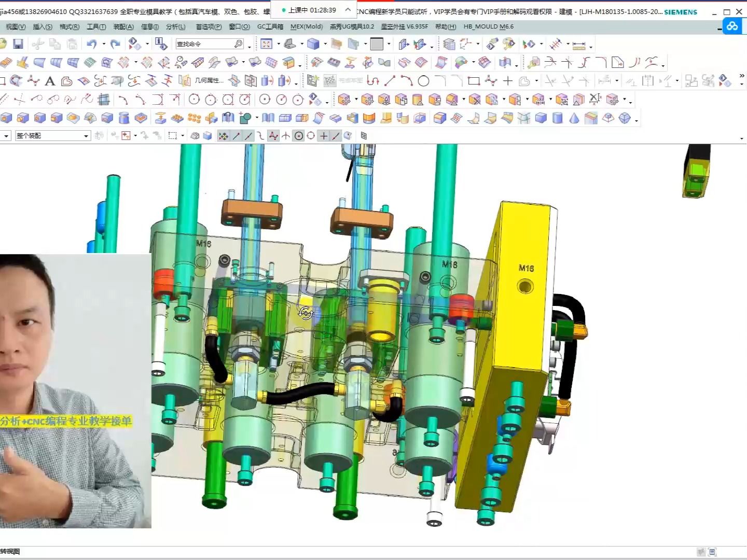The height and width of the screenshot is (560, 747).
Task: Click the Baidu cloud icon at top right
Action: pos(732,25)
